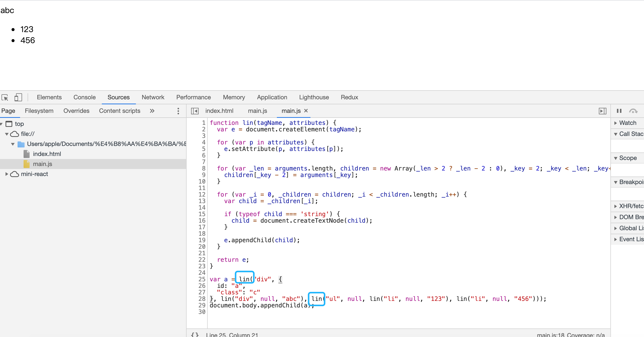
Task: Click line number 1 gutter
Action: pyautogui.click(x=204, y=123)
